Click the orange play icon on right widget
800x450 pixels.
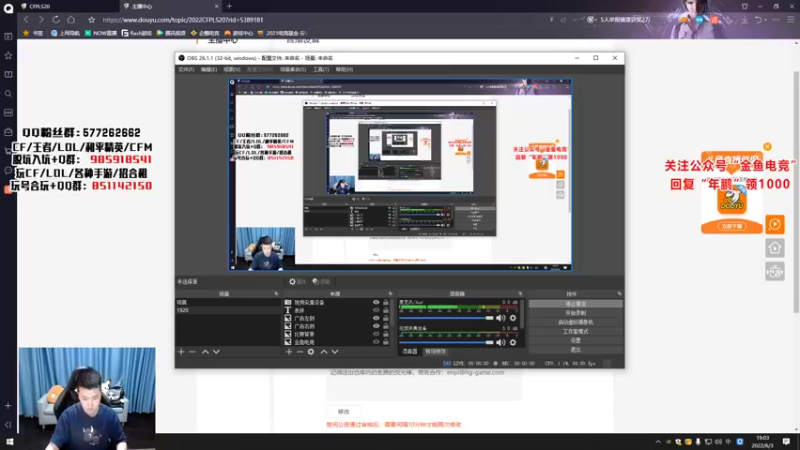click(x=774, y=224)
